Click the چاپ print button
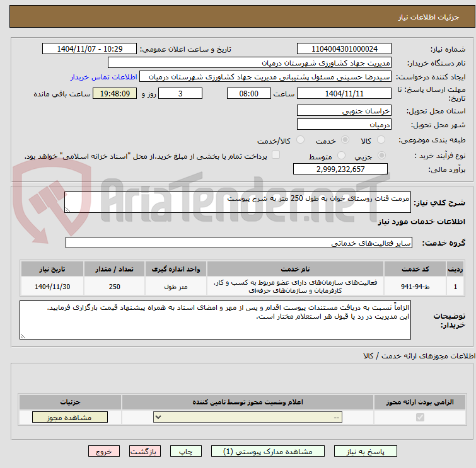Screen dimensions: 476x468 point(186,452)
